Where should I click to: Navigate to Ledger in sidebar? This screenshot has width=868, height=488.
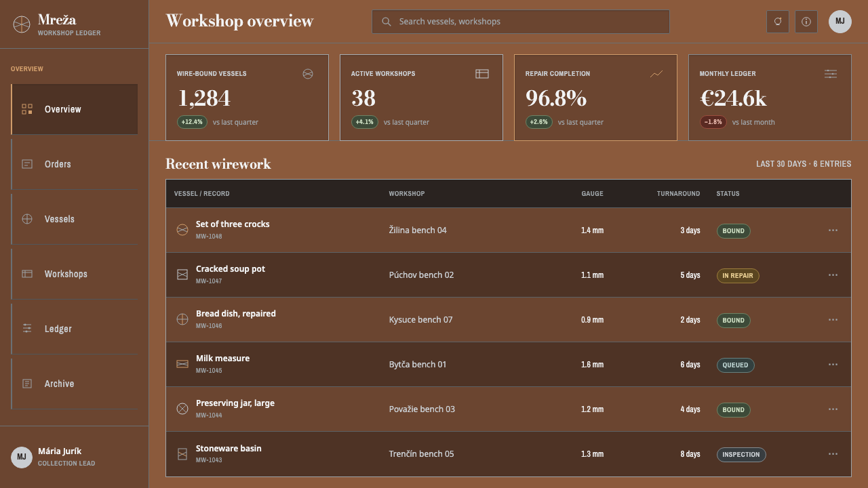coord(75,329)
